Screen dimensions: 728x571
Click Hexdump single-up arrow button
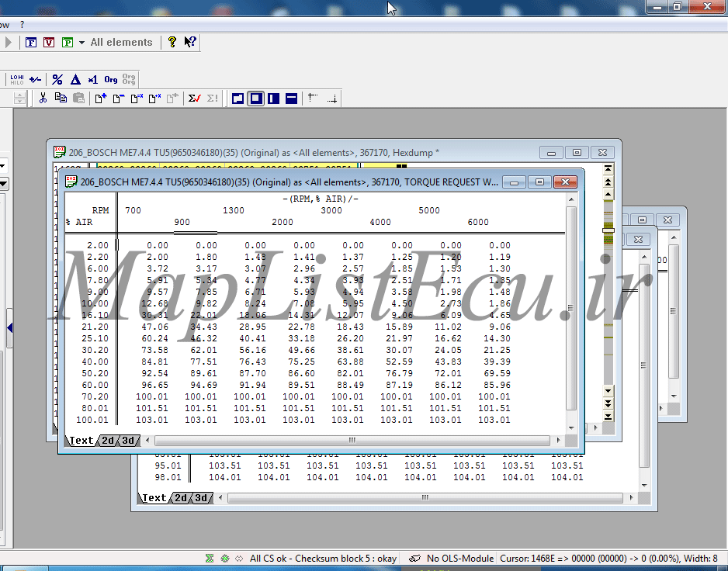[608, 194]
